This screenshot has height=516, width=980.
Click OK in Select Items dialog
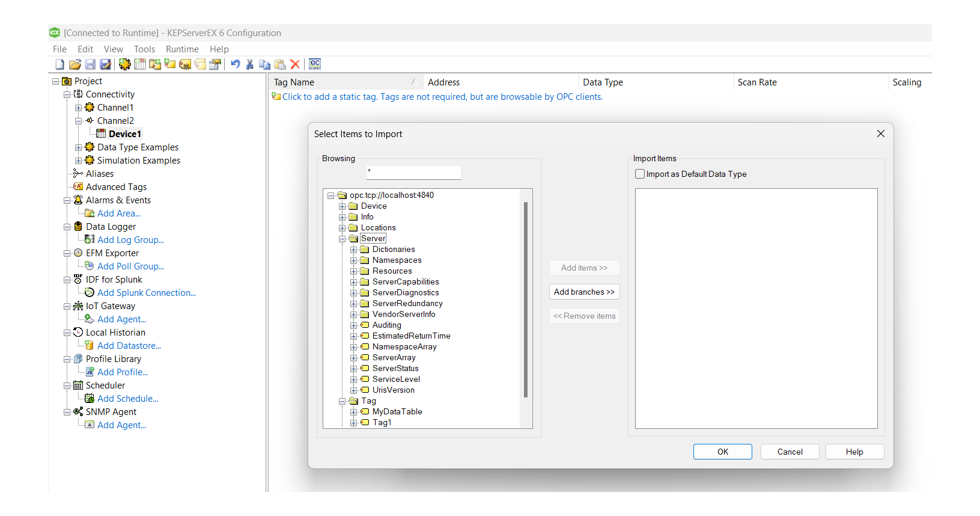point(723,452)
